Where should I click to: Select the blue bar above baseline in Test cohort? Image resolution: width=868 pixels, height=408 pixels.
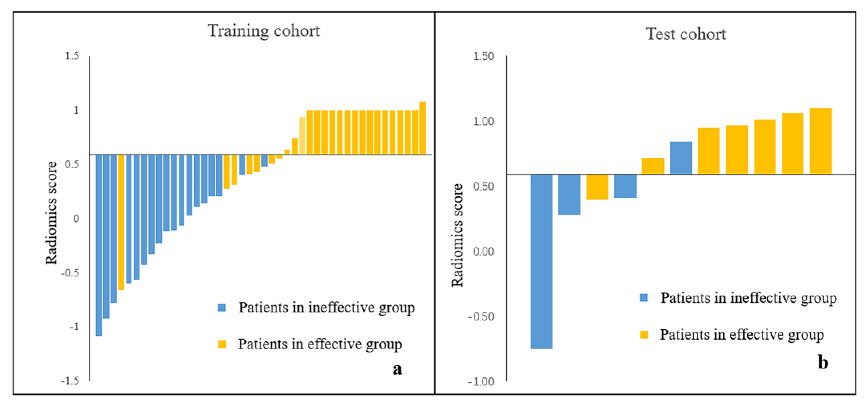pyautogui.click(x=681, y=157)
